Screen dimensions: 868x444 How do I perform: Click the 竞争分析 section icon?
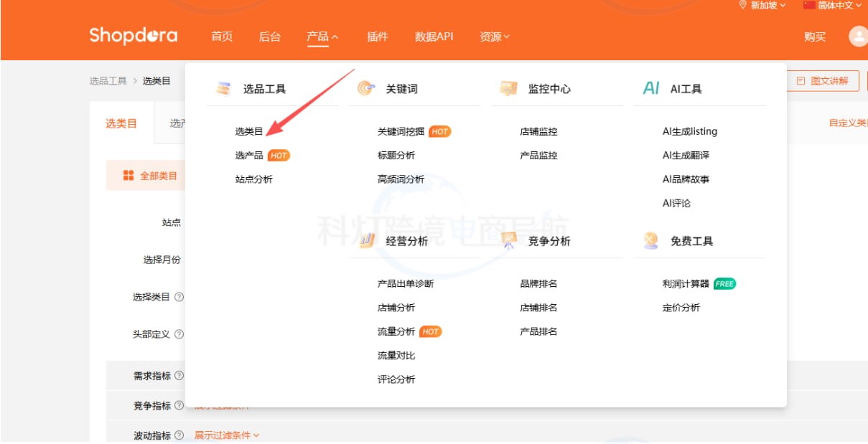(508, 240)
